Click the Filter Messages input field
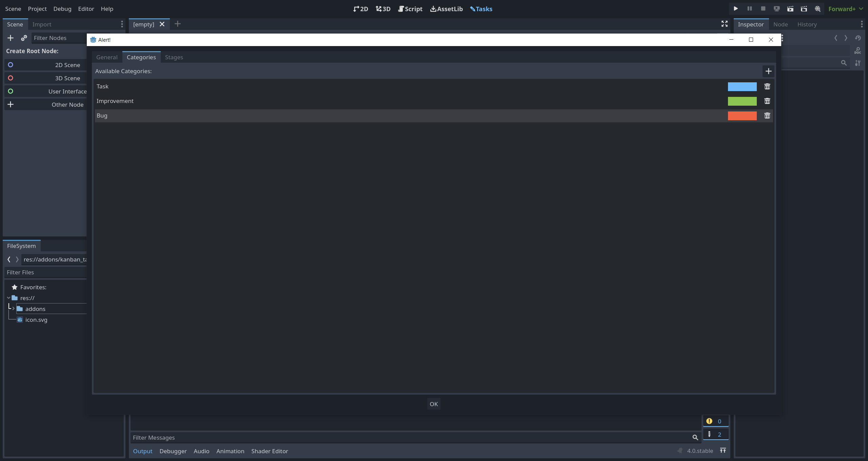This screenshot has height=461, width=868. [407, 438]
